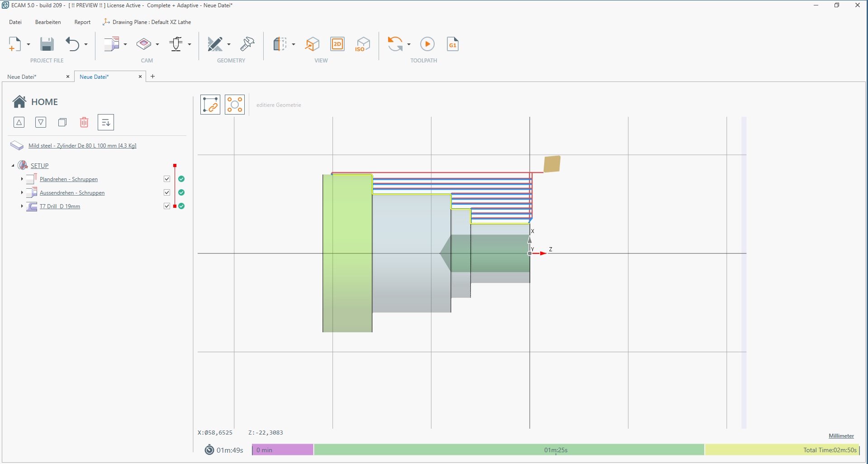Click the HOME house icon
The image size is (868, 464).
tap(19, 102)
